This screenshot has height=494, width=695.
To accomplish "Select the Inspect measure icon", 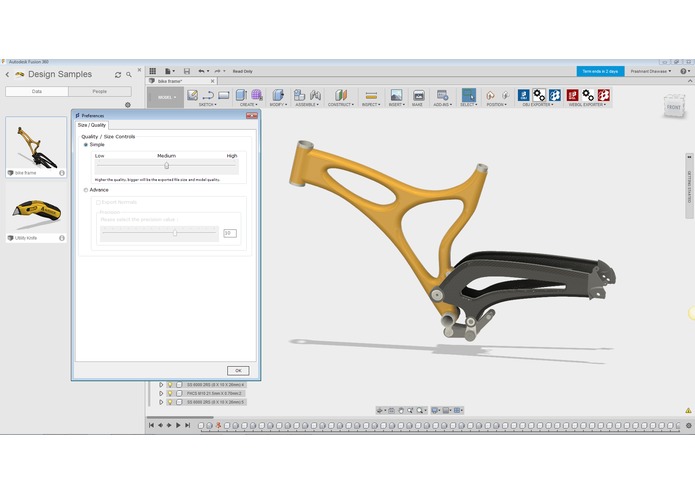I will [x=371, y=95].
